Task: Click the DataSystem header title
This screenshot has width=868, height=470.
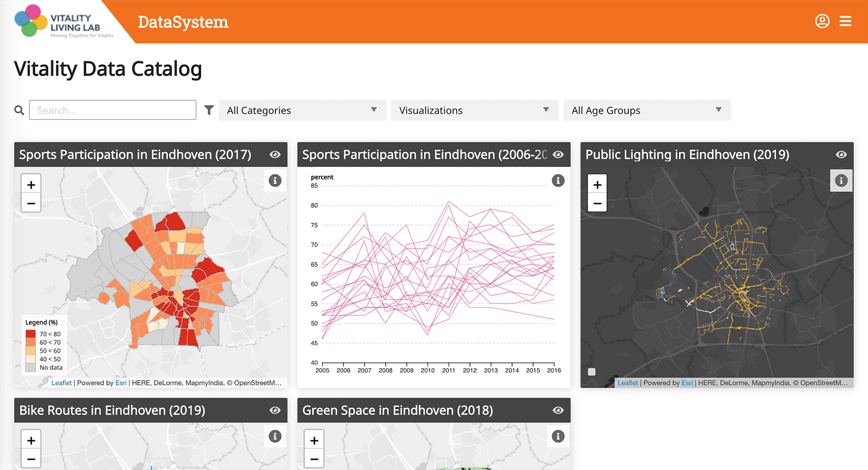Action: coord(183,22)
